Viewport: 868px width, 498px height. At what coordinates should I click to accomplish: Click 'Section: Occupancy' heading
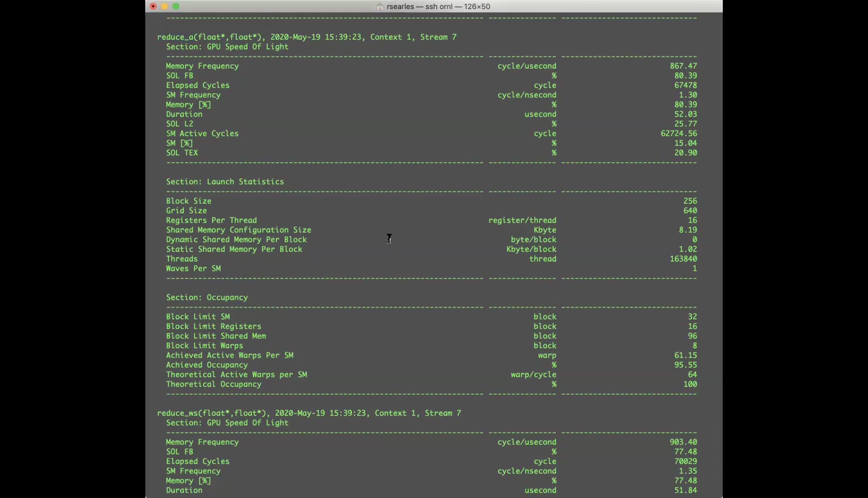pos(207,298)
